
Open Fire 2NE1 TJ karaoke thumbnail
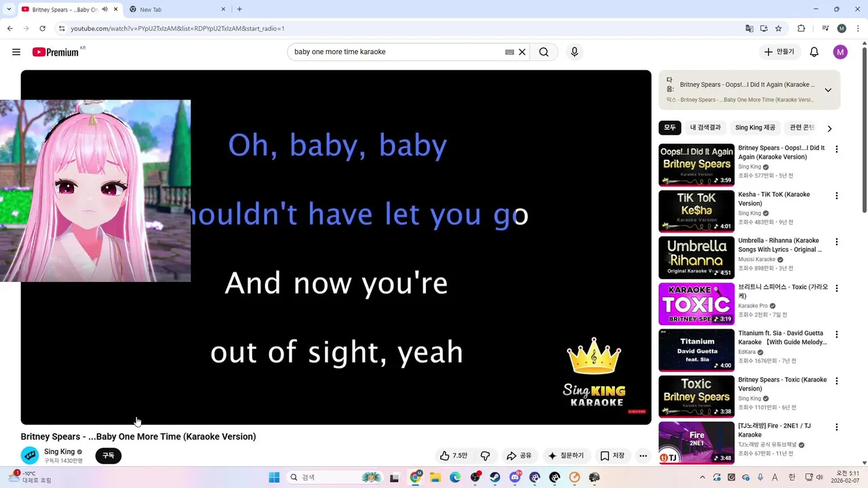pos(696,443)
